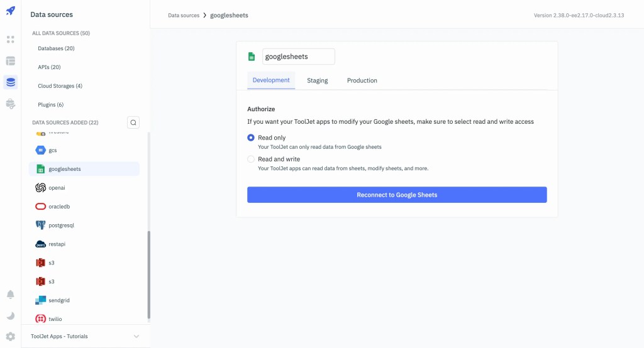Switch to the Development tab
644x348 pixels.
[x=271, y=80]
